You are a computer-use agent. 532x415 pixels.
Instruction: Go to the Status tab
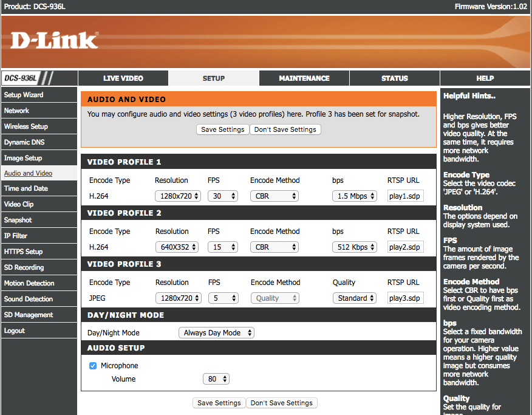coord(394,78)
